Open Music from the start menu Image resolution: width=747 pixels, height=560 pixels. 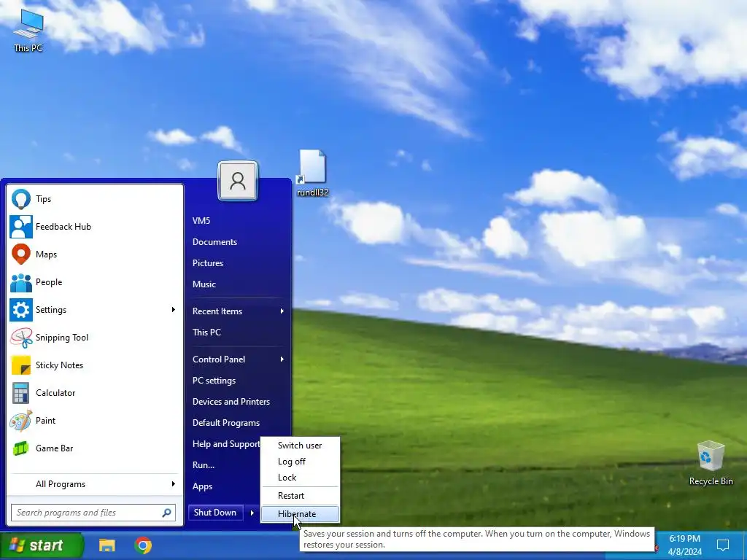click(x=204, y=284)
